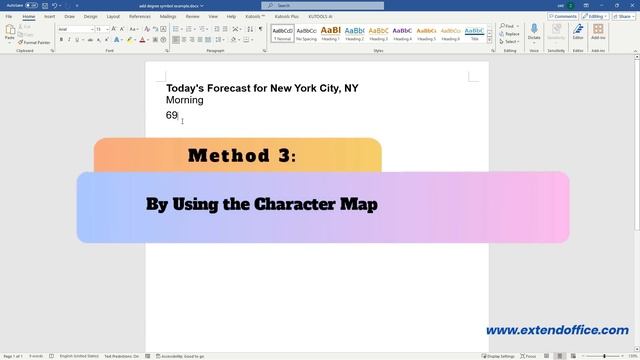The image size is (640, 360).
Task: Switch to the References ribbon tab
Action: pyautogui.click(x=140, y=16)
